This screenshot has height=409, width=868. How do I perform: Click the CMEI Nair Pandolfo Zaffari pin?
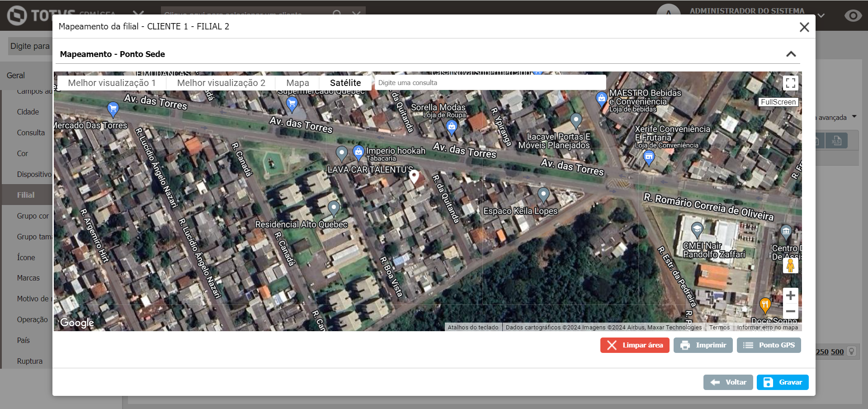697,230
